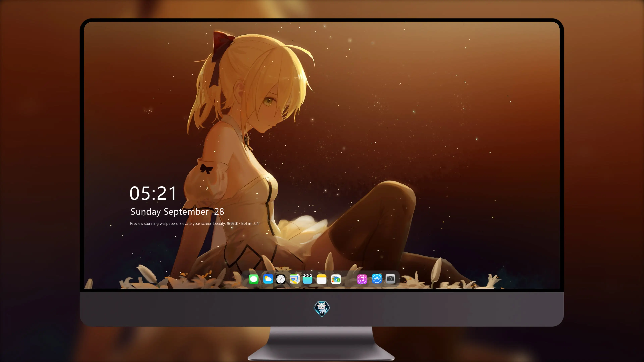Click the 05:21 clock time display

point(153,193)
